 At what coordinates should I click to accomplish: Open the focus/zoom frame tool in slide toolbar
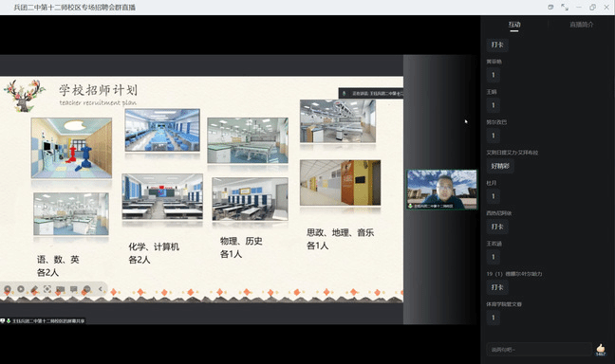click(x=47, y=289)
